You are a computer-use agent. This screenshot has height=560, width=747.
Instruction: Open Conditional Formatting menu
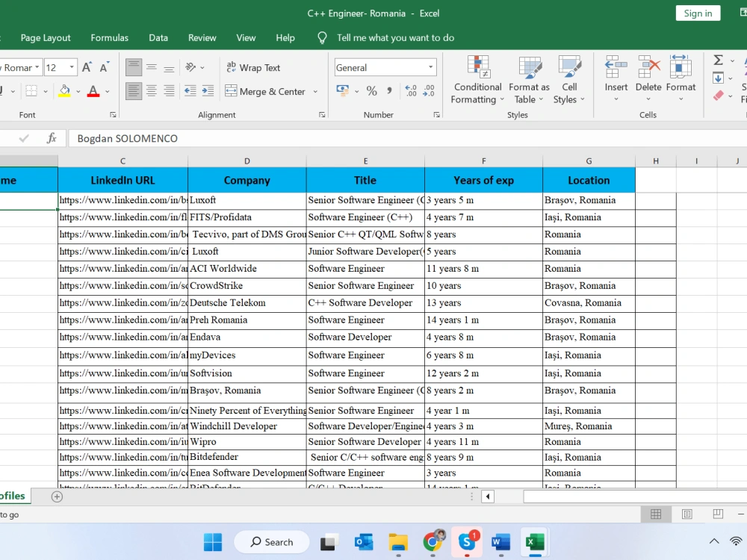477,80
